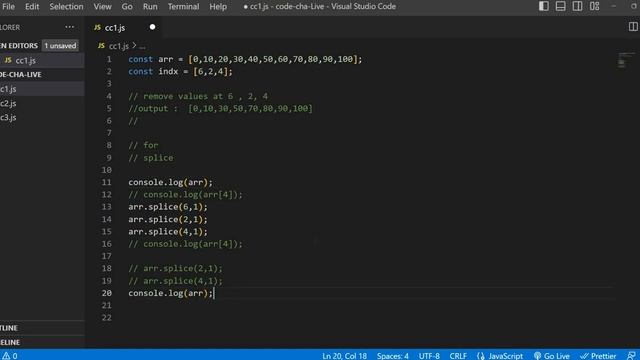Click JS icon in breadcrumb bar

pyautogui.click(x=101, y=46)
